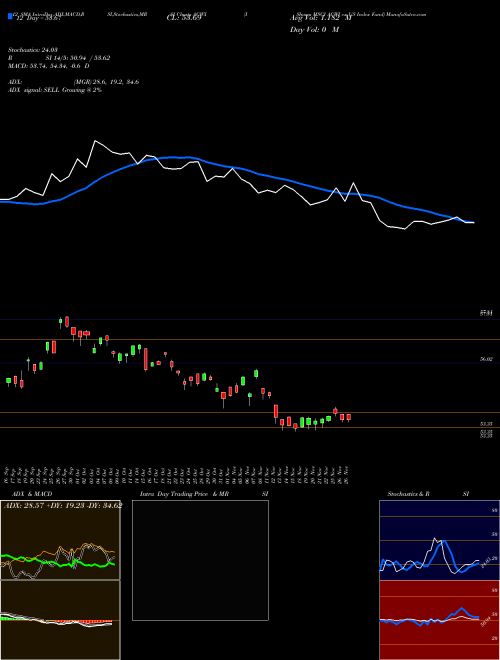Click the '(MGR) 28.6, 19.2, 34.6' ADX values
This screenshot has width=500, height=660.
[106, 82]
